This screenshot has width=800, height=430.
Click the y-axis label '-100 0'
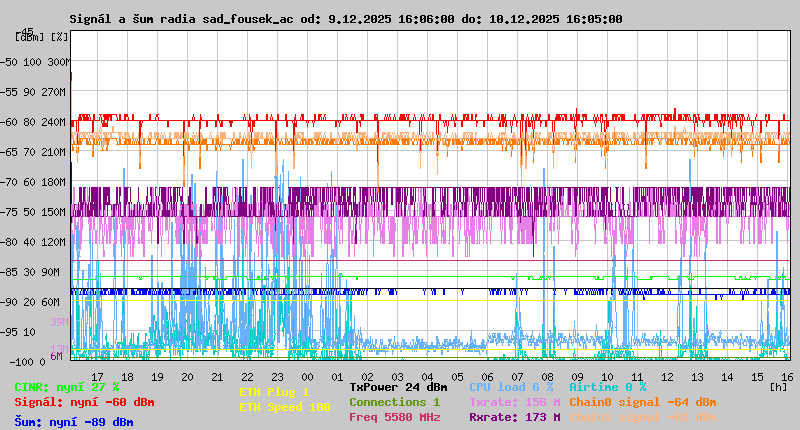28,362
